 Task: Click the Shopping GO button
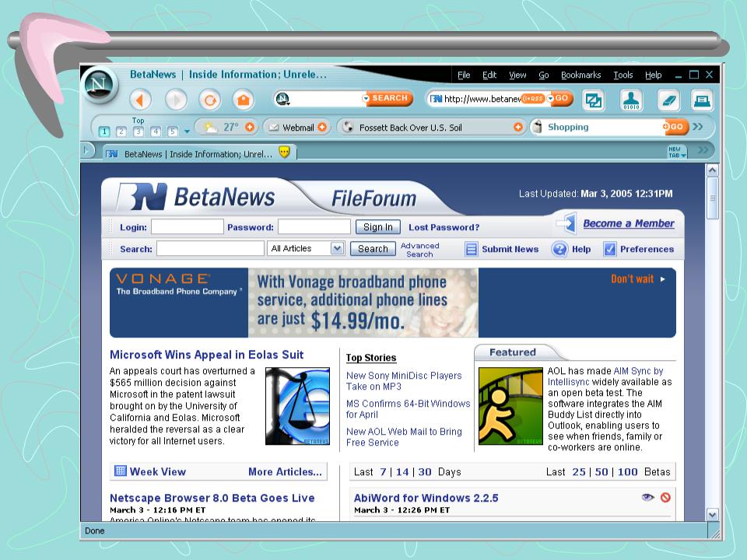[x=675, y=127]
